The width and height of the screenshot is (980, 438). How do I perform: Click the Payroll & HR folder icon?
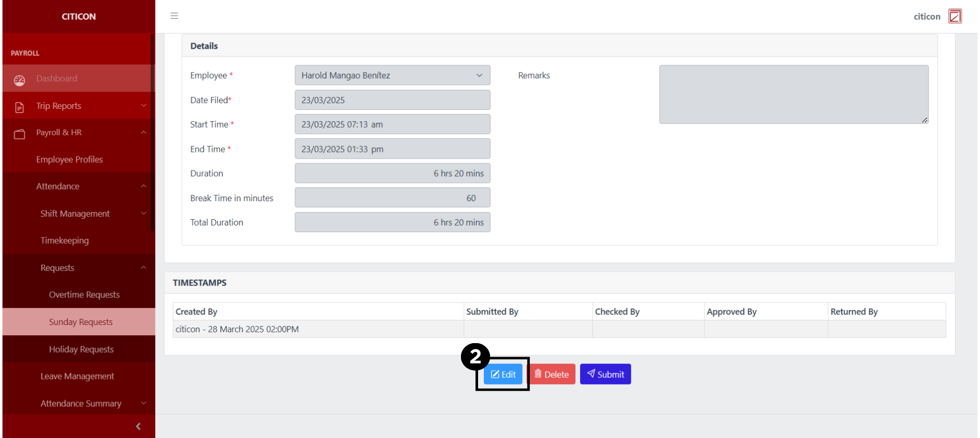click(20, 134)
